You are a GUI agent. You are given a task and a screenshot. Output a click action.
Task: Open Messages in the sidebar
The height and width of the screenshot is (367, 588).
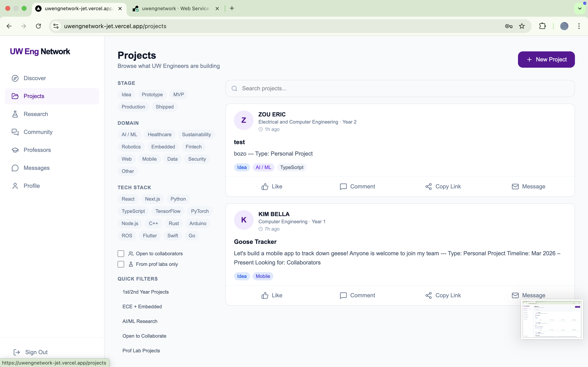37,168
